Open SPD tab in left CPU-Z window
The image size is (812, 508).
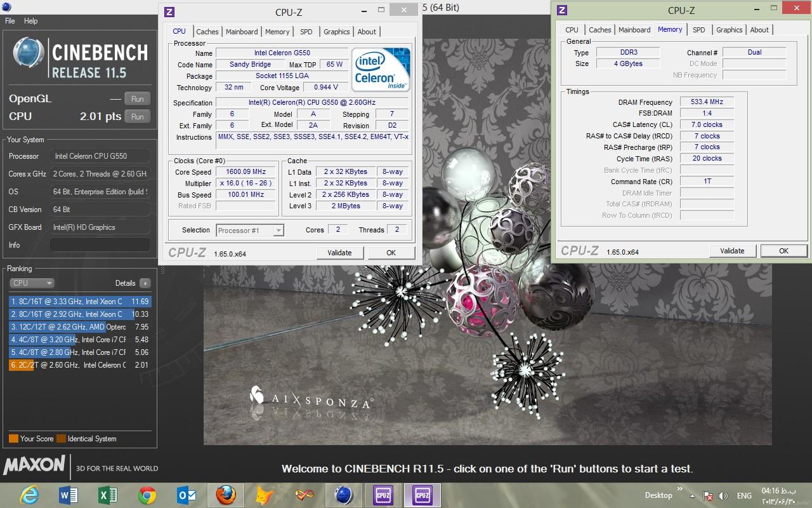(x=306, y=32)
